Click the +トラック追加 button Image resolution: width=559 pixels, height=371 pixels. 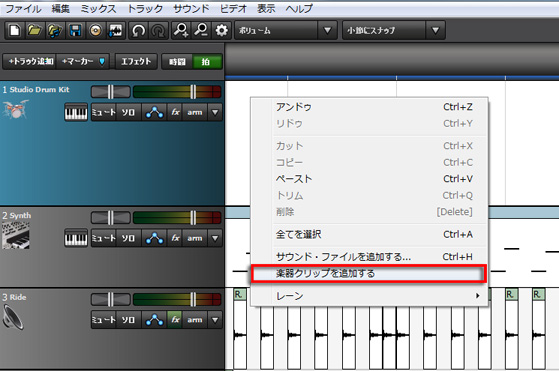[x=31, y=62]
